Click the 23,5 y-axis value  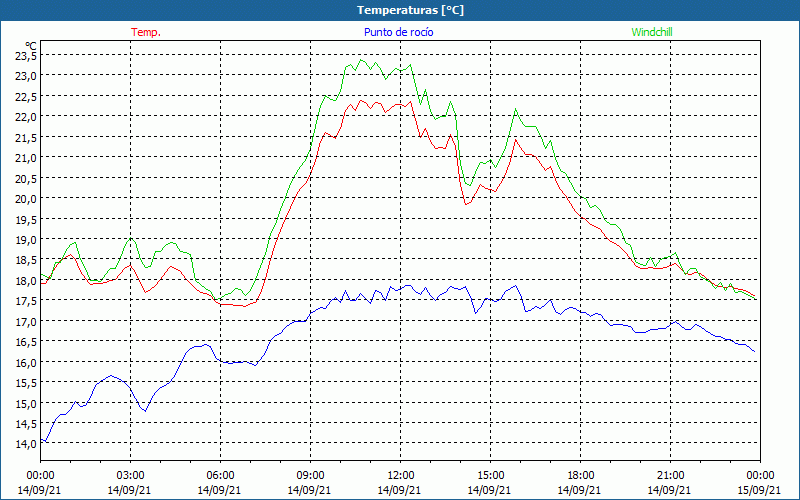(x=26, y=55)
